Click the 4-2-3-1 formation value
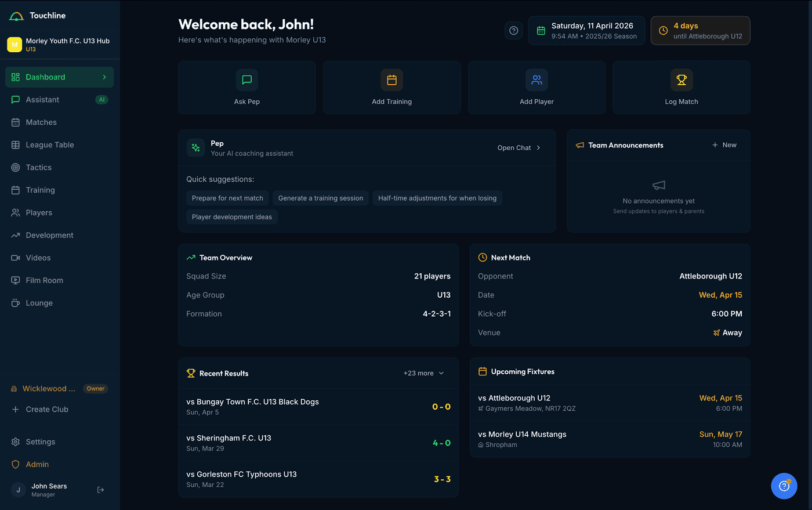Viewport: 812px width, 510px height. pos(437,314)
